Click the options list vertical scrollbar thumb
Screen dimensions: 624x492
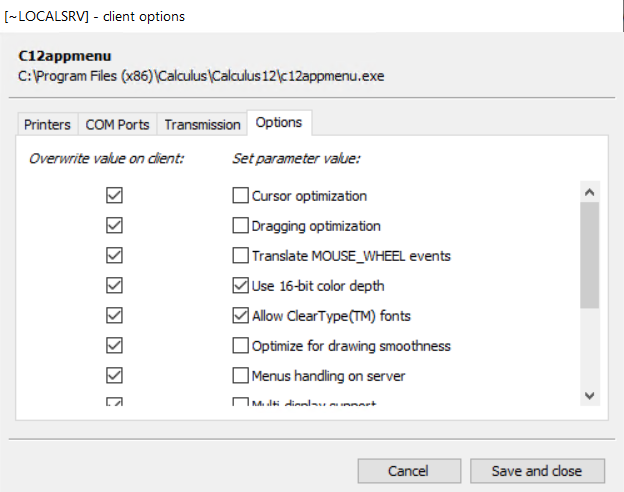click(x=589, y=255)
